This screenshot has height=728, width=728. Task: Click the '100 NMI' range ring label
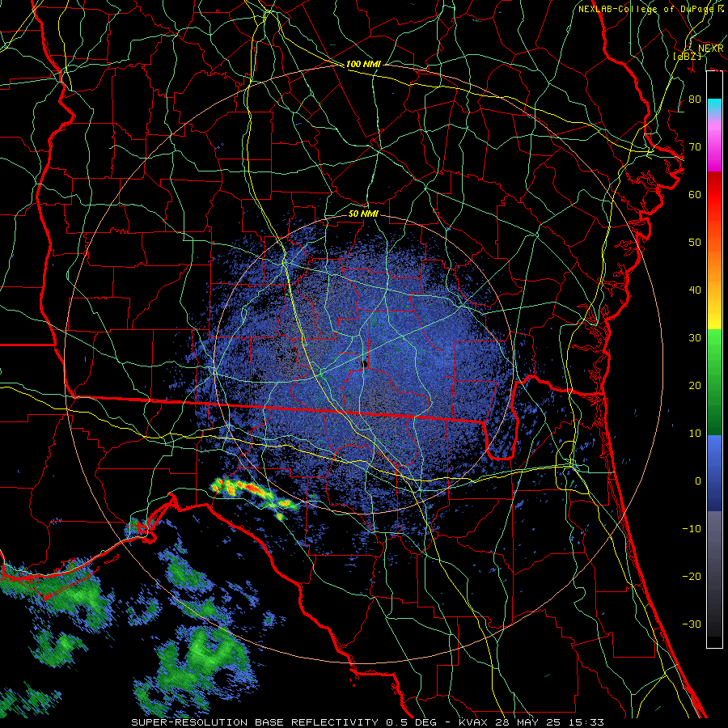(363, 64)
